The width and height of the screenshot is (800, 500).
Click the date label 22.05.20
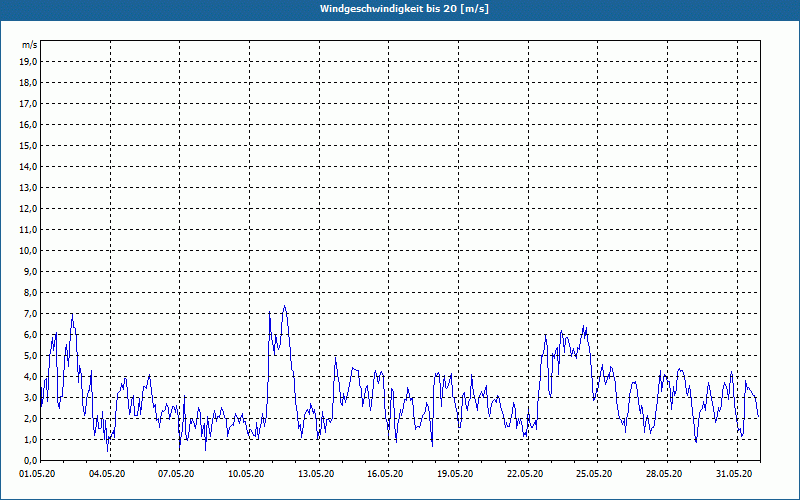click(x=525, y=474)
